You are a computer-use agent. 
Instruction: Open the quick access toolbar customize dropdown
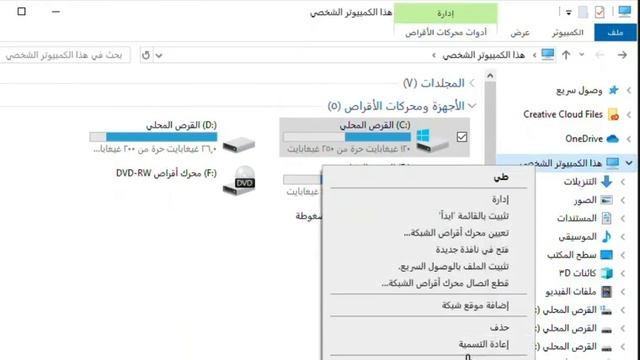pyautogui.click(x=568, y=13)
